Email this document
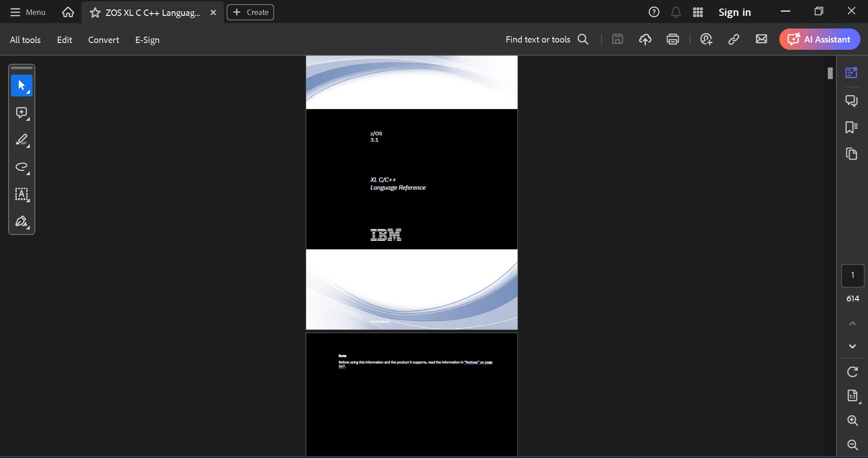Screen dimensions: 868x458 click(x=761, y=39)
